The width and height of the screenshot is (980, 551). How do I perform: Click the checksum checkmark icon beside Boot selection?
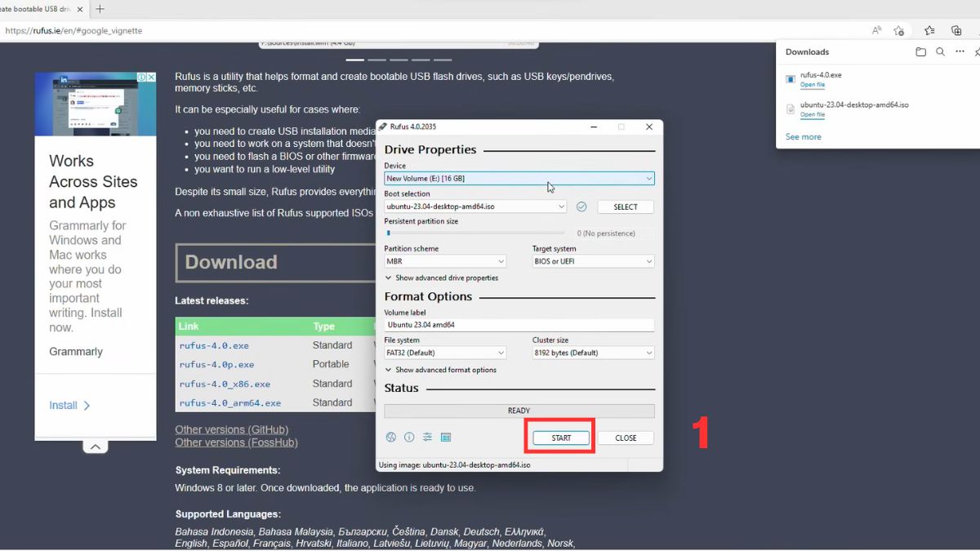tap(581, 207)
